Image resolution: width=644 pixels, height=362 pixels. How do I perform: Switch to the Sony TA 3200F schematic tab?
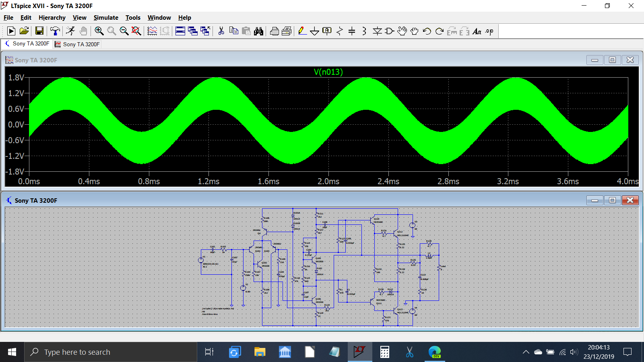point(27,43)
